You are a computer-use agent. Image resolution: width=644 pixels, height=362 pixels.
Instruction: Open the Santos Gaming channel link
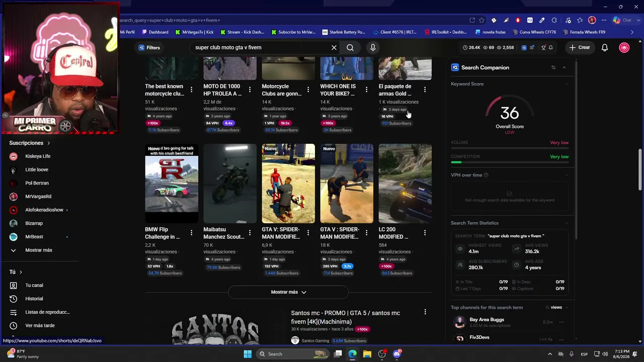[315, 341]
